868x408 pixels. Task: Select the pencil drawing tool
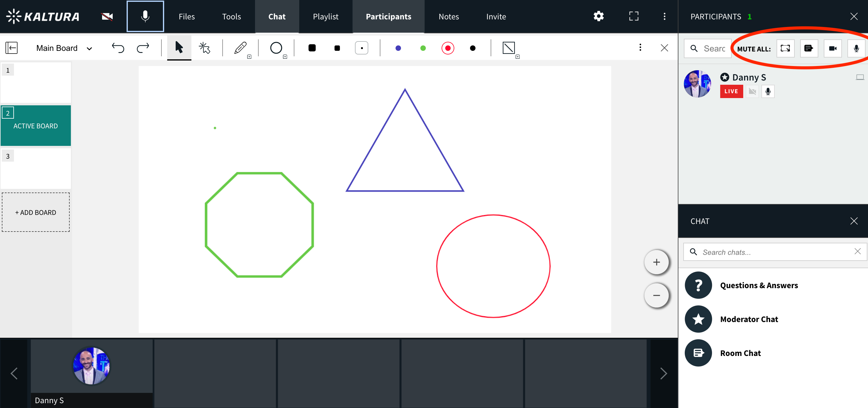click(240, 48)
